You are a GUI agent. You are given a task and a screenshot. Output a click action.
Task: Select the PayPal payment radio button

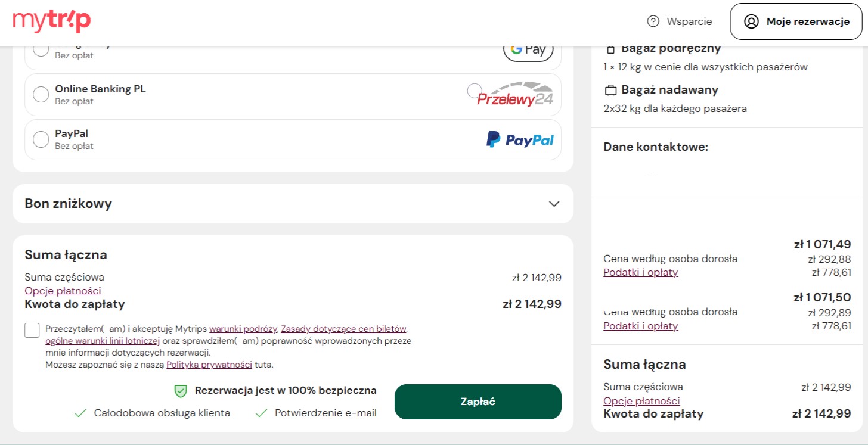41,139
